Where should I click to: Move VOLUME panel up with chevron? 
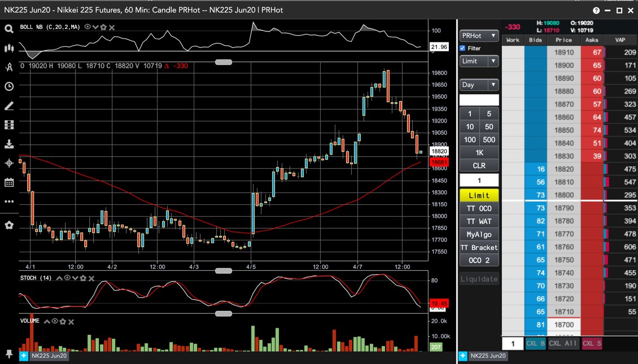[47, 321]
